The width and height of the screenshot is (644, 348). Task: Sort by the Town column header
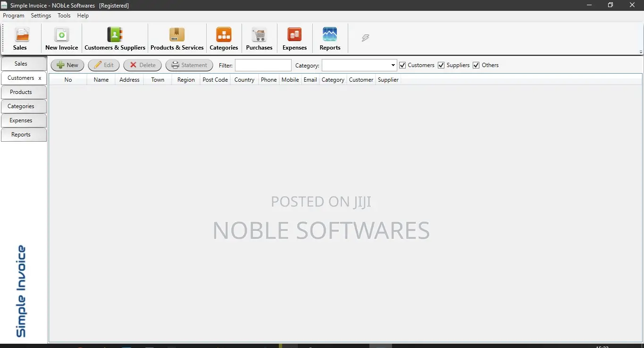click(158, 80)
